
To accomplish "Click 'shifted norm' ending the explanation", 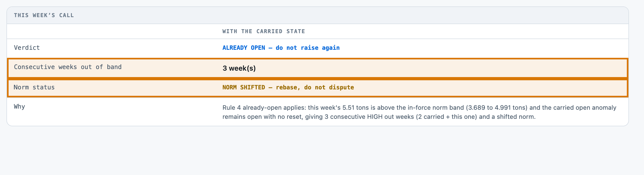I will [515, 117].
